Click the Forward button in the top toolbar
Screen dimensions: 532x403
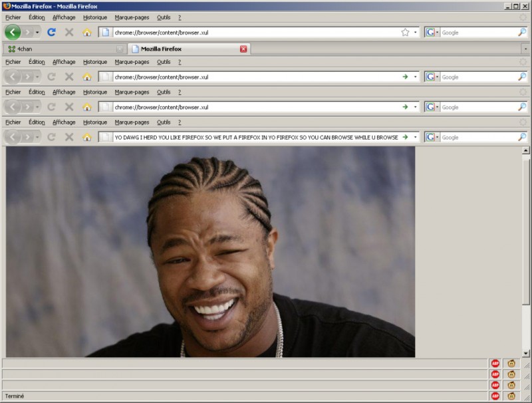pyautogui.click(x=28, y=32)
